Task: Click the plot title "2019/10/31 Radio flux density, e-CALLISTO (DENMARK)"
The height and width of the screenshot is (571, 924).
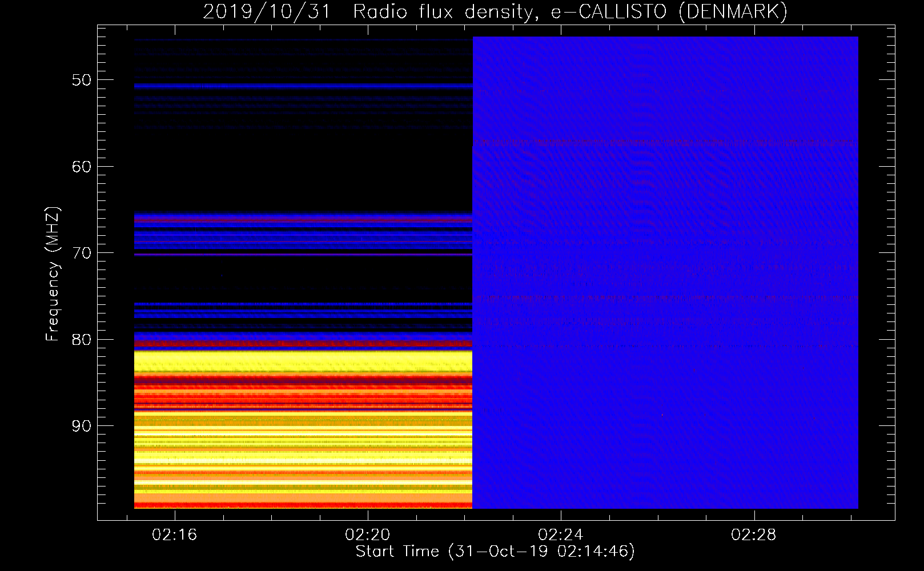Action: pyautogui.click(x=495, y=11)
